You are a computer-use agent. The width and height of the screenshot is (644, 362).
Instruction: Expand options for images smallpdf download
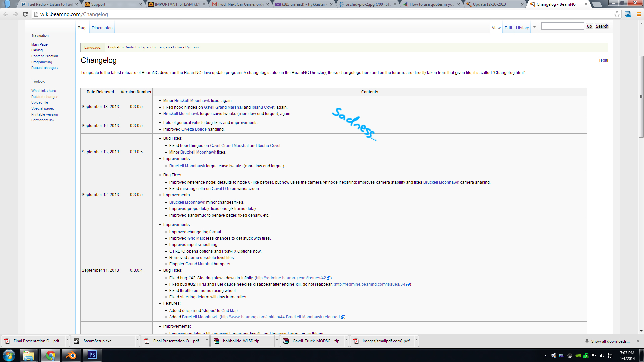click(416, 341)
